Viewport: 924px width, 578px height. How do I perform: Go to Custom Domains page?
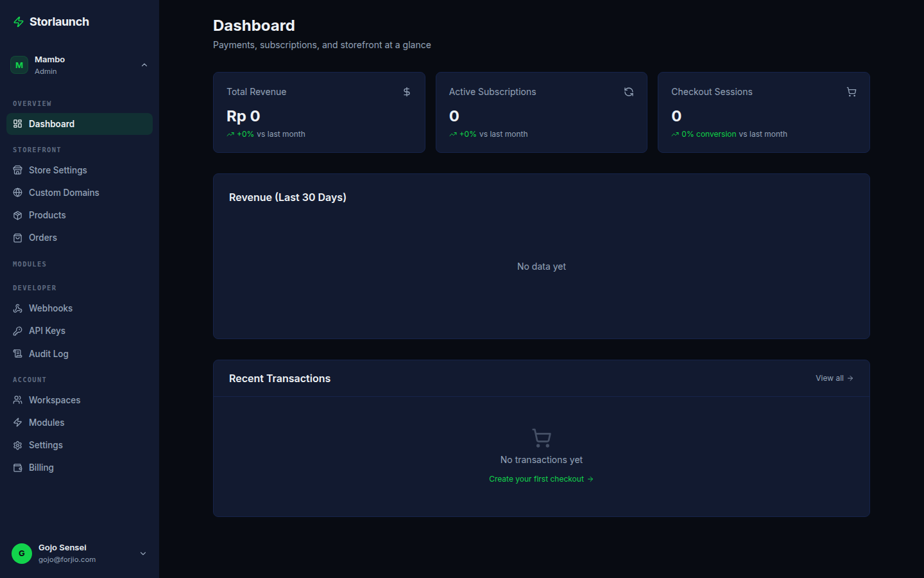click(x=80, y=193)
